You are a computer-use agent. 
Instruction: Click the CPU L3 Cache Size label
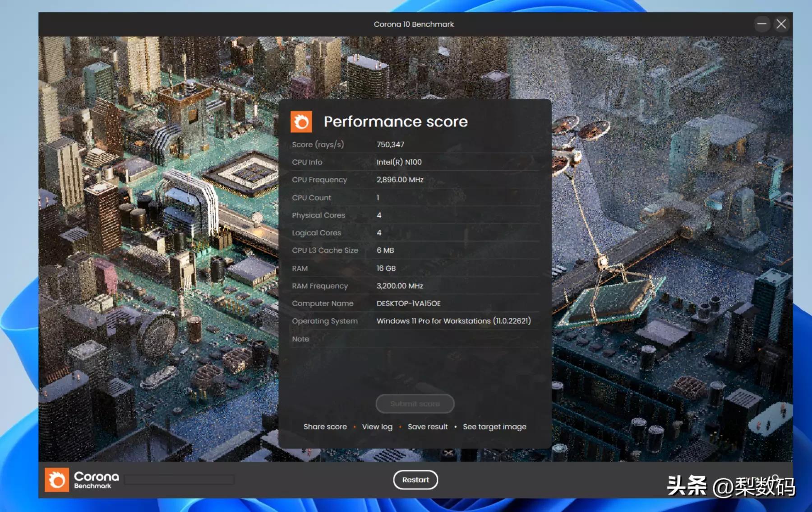click(x=325, y=250)
